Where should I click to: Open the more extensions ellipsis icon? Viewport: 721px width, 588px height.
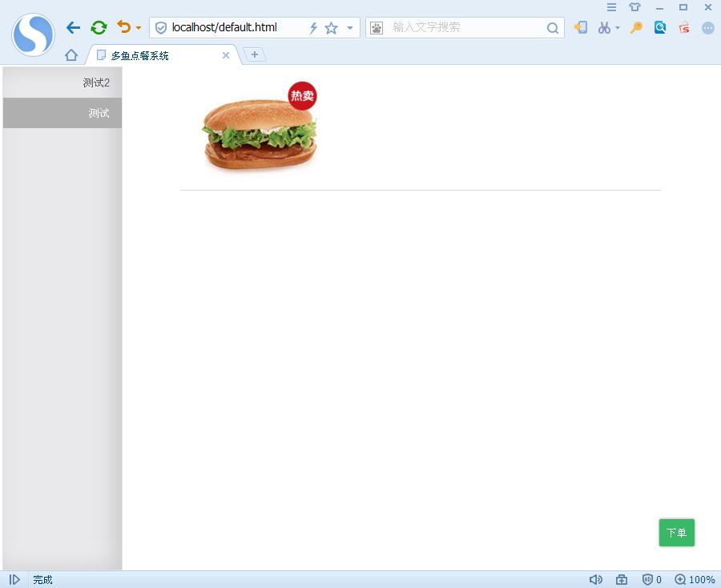point(708,28)
